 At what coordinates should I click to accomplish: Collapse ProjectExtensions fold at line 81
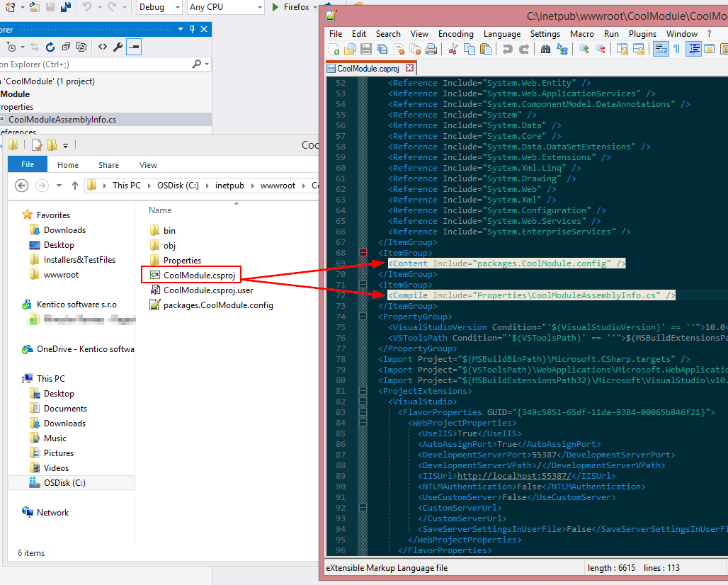pos(363,391)
